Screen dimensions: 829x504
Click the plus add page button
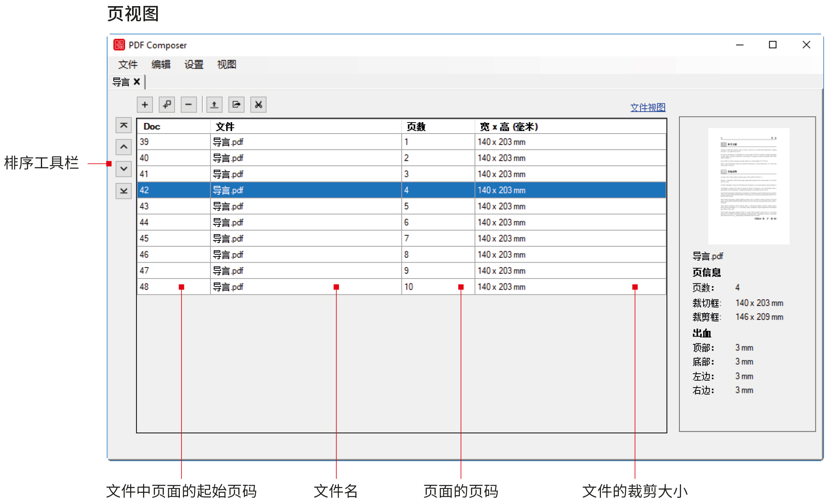pos(145,105)
